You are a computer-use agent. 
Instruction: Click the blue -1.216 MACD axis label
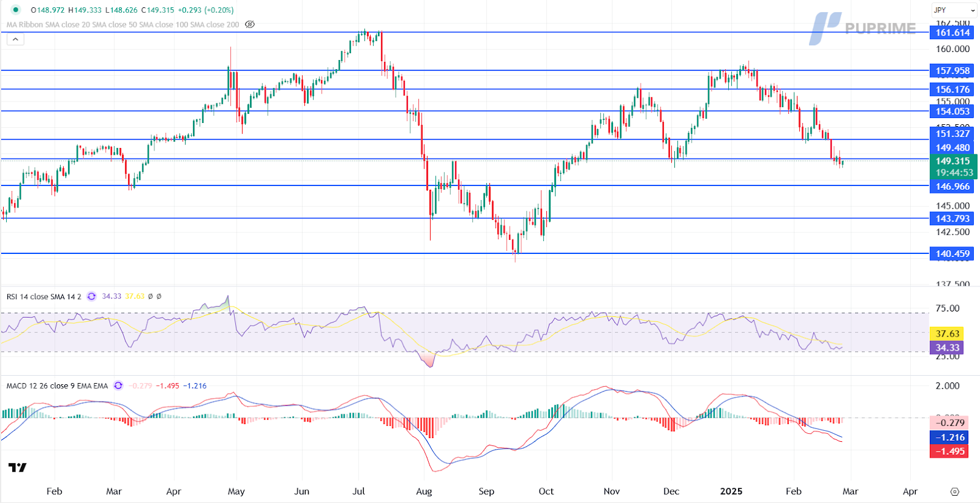point(949,437)
